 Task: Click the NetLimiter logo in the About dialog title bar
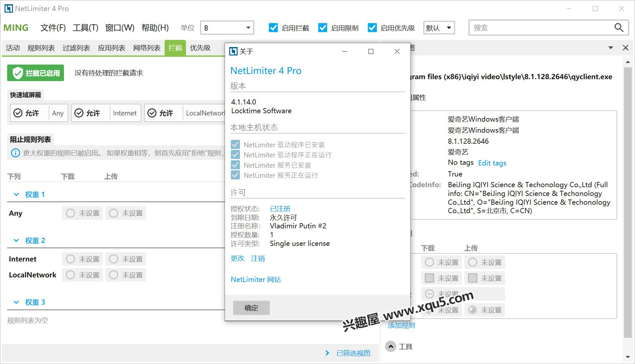[233, 51]
